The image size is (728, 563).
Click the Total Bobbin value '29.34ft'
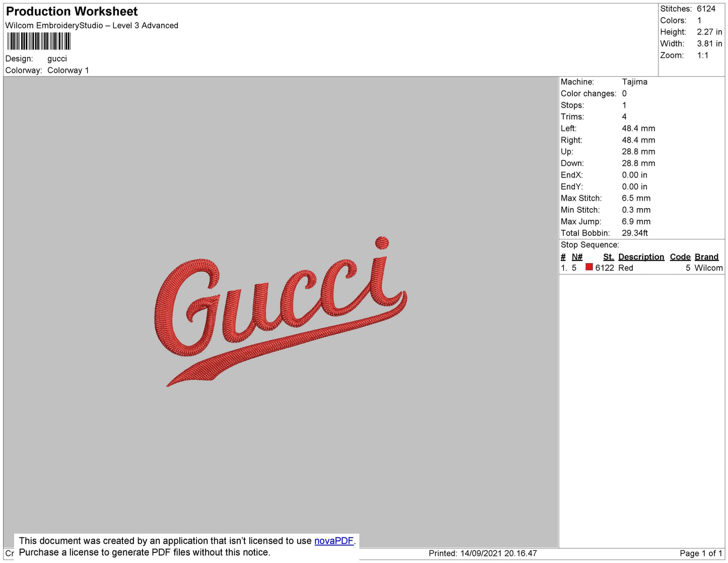pos(635,233)
